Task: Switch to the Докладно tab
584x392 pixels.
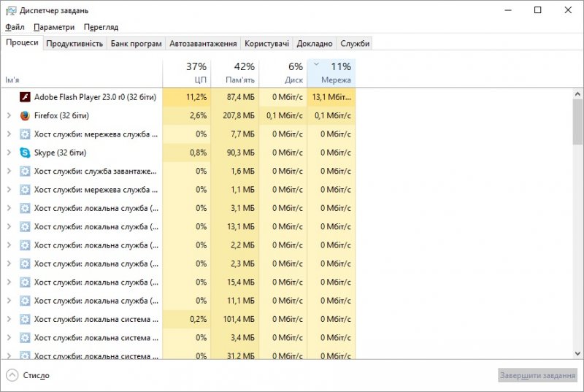Action: tap(315, 44)
